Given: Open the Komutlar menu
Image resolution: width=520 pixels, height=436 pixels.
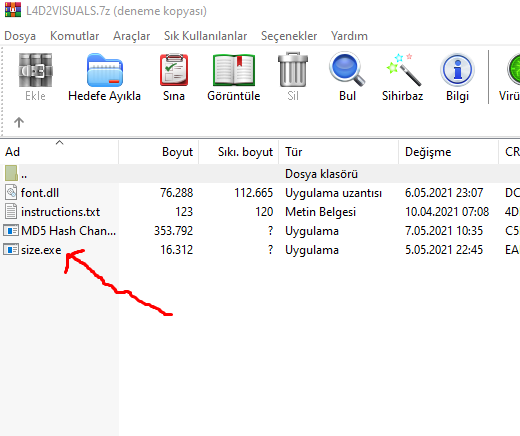Looking at the screenshot, I should pos(74,36).
